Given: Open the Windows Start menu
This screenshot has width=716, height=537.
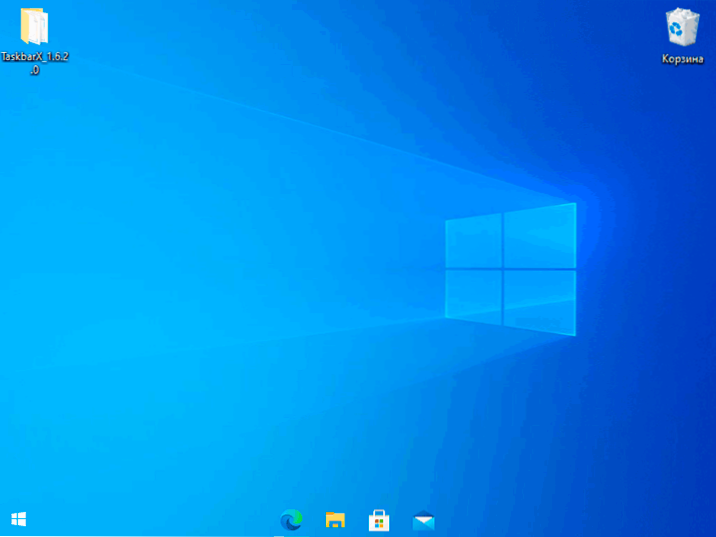Looking at the screenshot, I should point(19,519).
